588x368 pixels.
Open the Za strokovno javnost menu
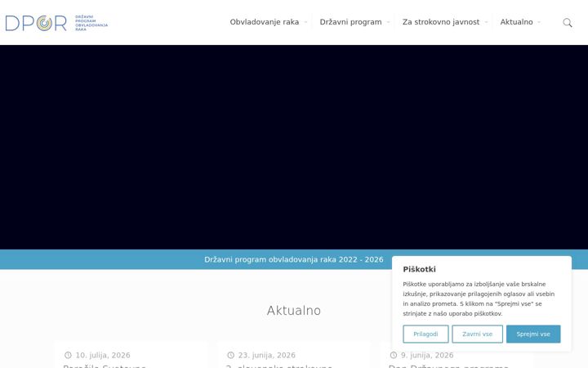click(x=441, y=22)
